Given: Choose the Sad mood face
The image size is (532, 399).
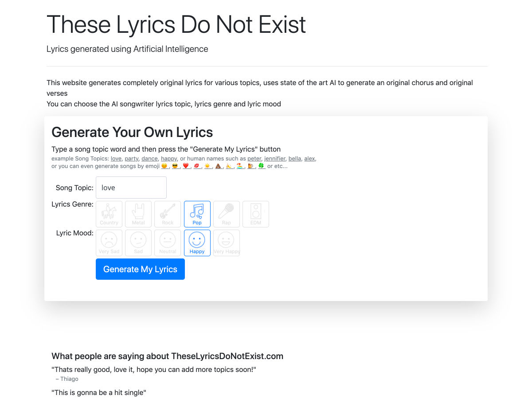Looking at the screenshot, I should coord(138,243).
